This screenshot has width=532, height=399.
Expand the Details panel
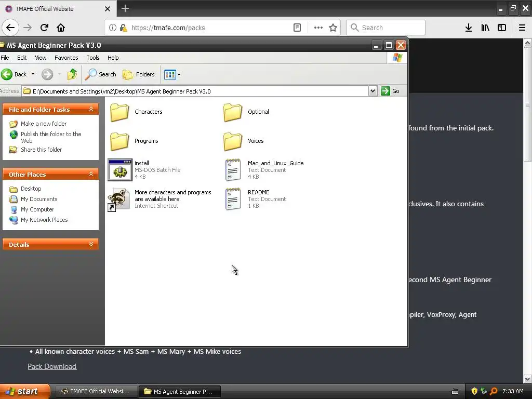point(91,244)
